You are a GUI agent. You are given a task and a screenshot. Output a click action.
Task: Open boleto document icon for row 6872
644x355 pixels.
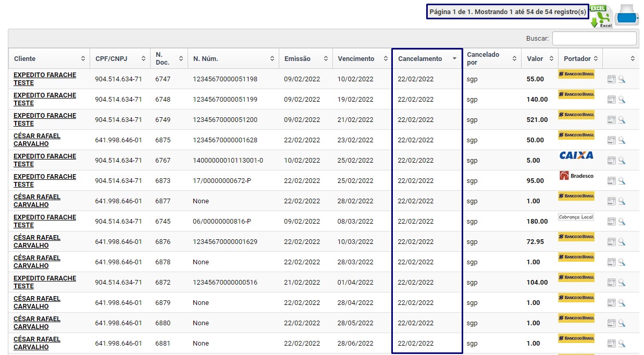(x=611, y=283)
